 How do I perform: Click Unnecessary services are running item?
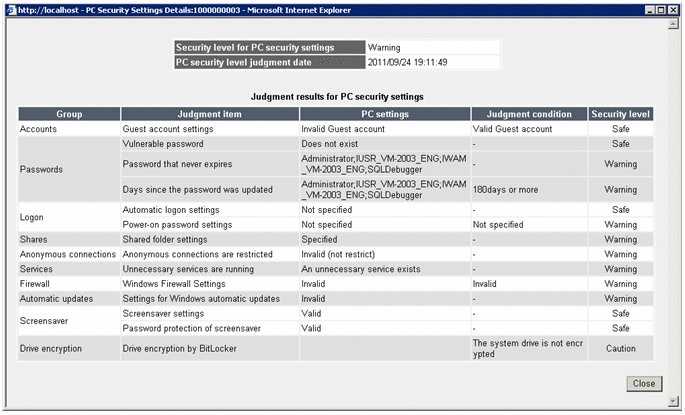pos(210,269)
